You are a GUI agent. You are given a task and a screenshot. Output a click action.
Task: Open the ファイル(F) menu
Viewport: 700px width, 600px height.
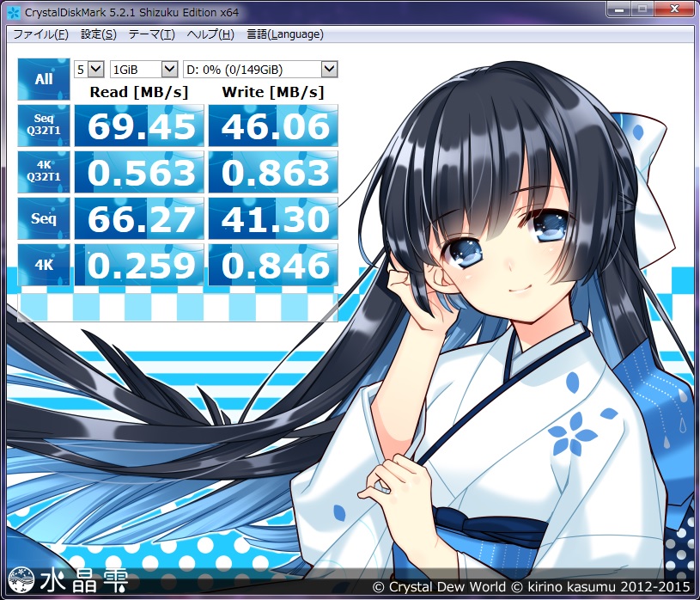[40, 34]
